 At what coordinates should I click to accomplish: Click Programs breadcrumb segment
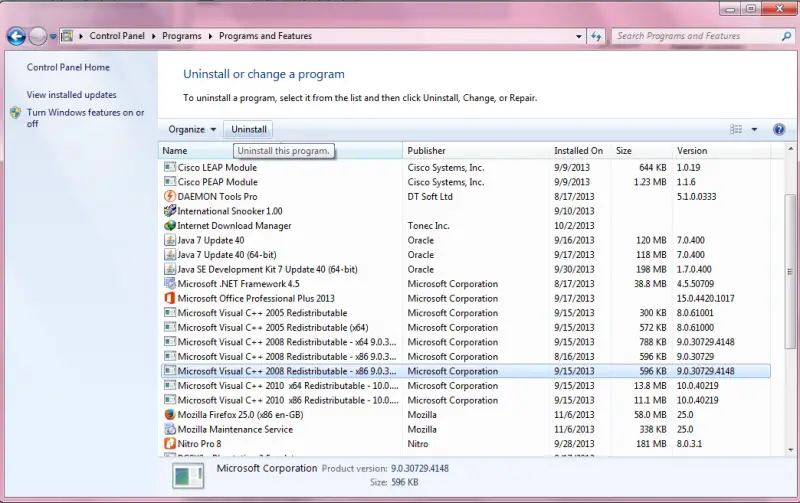point(182,36)
